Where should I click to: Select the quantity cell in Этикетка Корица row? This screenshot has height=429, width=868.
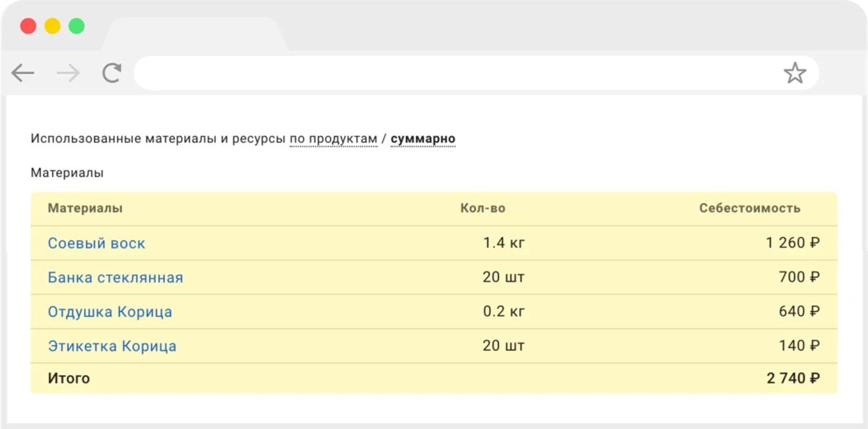coord(504,346)
